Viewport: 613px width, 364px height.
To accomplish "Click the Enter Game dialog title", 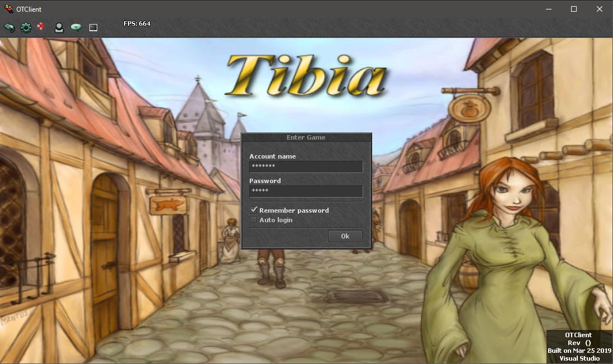I will 306,137.
